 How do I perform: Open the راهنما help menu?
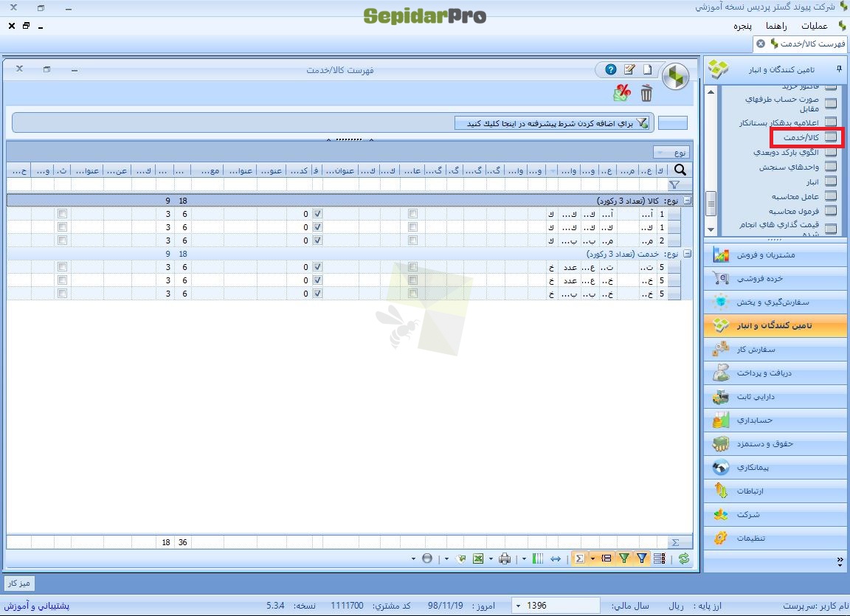click(776, 26)
